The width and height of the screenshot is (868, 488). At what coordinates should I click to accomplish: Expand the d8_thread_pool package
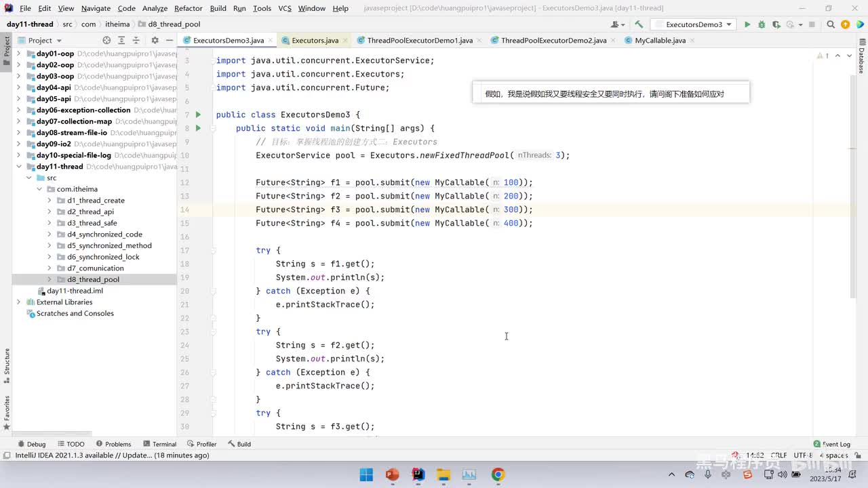pos(50,279)
